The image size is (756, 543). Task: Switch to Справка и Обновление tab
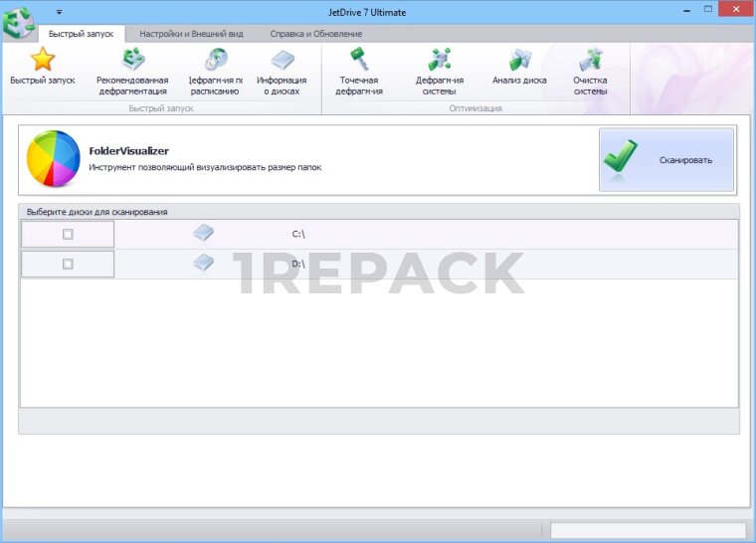pyautogui.click(x=315, y=34)
